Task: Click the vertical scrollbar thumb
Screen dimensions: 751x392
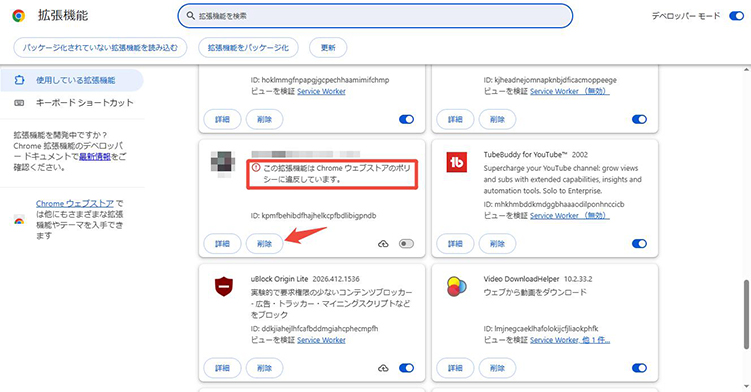Action: coord(746,315)
